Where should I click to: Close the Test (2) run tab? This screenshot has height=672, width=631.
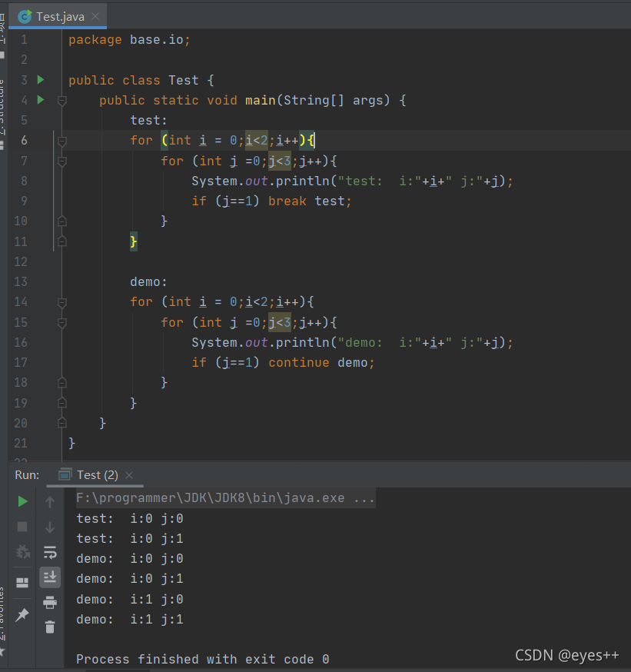129,475
